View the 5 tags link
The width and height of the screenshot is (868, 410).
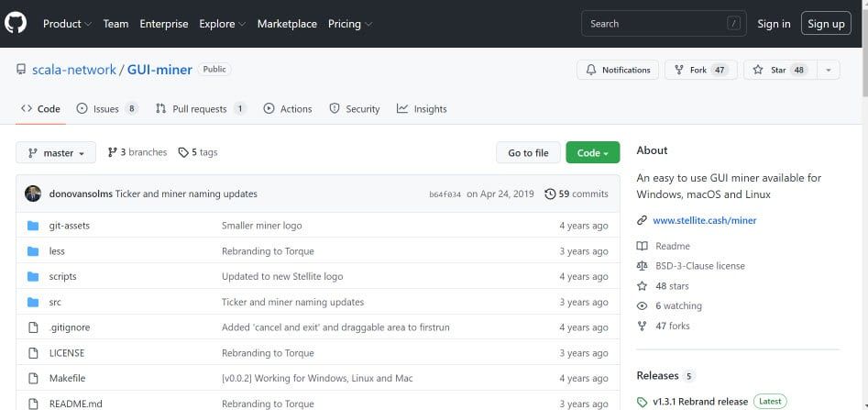(198, 152)
